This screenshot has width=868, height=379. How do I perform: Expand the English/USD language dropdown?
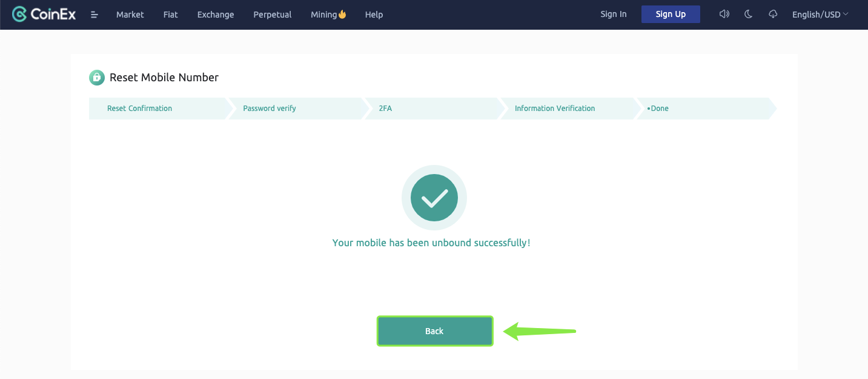coord(820,15)
